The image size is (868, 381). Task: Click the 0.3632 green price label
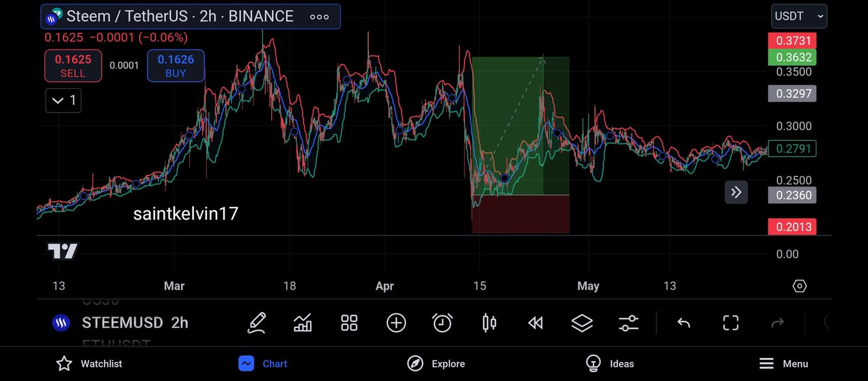coord(792,57)
